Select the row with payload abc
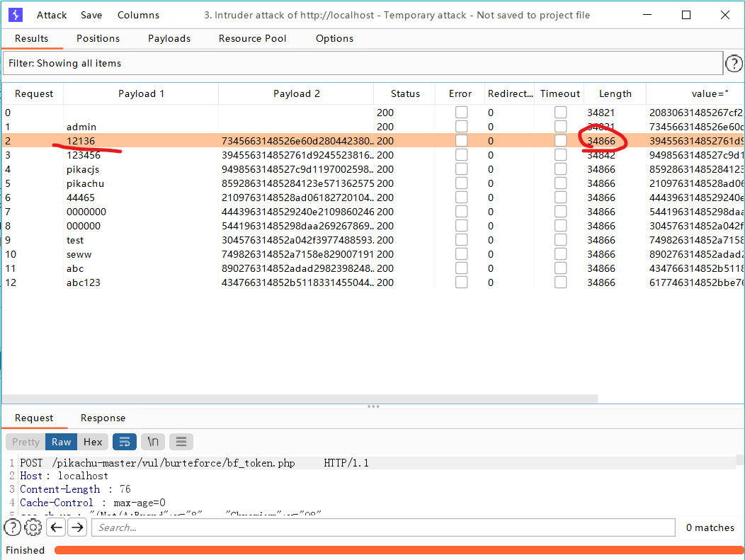This screenshot has height=560, width=745. pos(372,268)
